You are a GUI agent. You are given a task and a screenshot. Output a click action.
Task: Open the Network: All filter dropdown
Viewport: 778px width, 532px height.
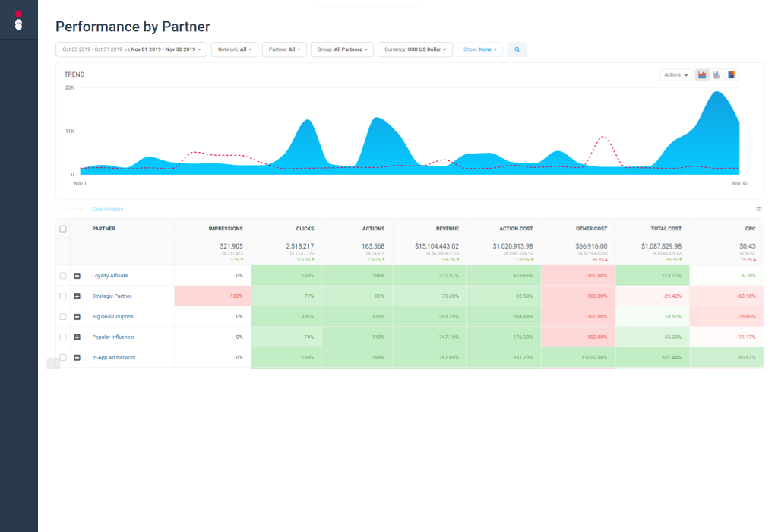[x=234, y=49]
